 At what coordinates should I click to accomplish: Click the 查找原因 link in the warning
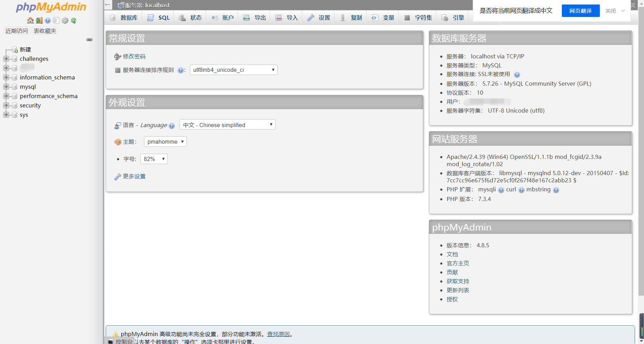(x=278, y=334)
